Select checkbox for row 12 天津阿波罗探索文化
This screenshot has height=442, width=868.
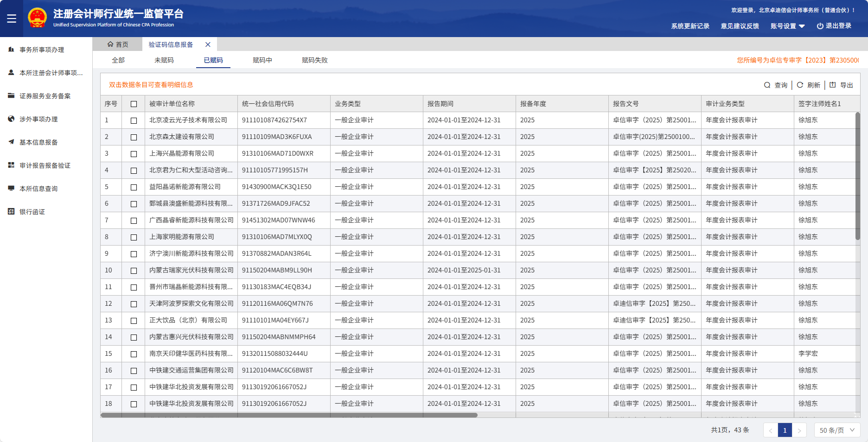(x=134, y=304)
